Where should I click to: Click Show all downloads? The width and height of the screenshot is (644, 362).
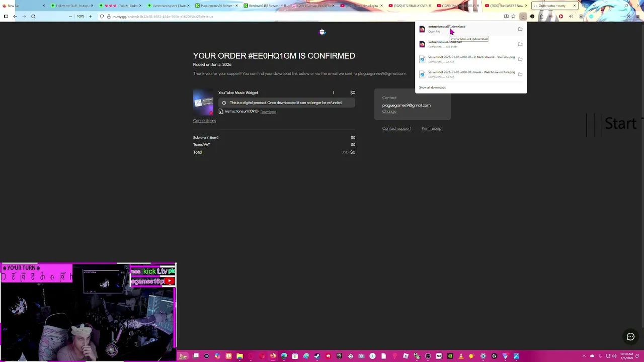(x=432, y=87)
